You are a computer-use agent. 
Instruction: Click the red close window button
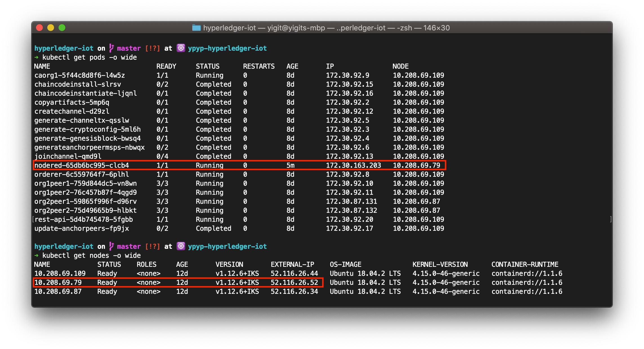click(x=39, y=28)
